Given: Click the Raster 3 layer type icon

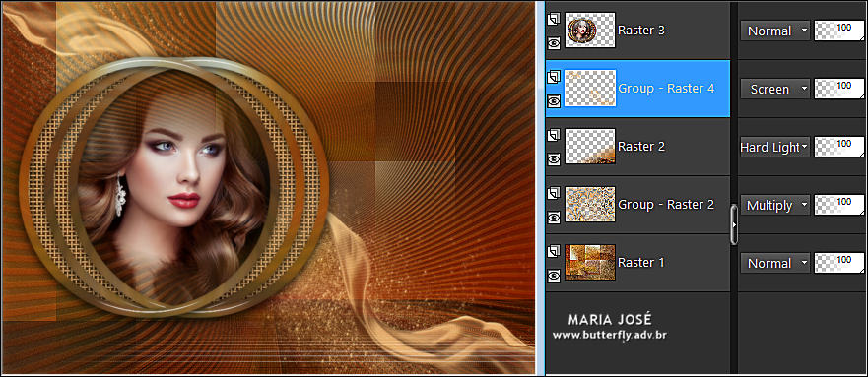Looking at the screenshot, I should (x=554, y=20).
